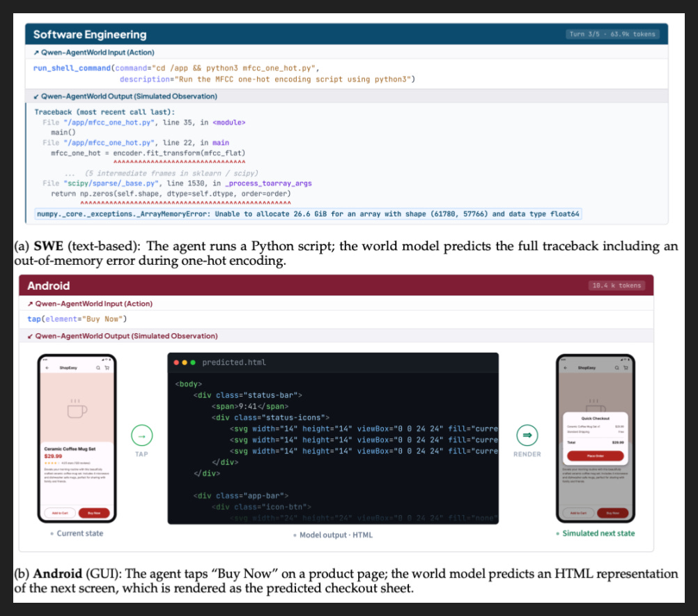Click the Turn 3/5 · 63.9k tokens badge
This screenshot has height=616, width=698.
pos(612,34)
